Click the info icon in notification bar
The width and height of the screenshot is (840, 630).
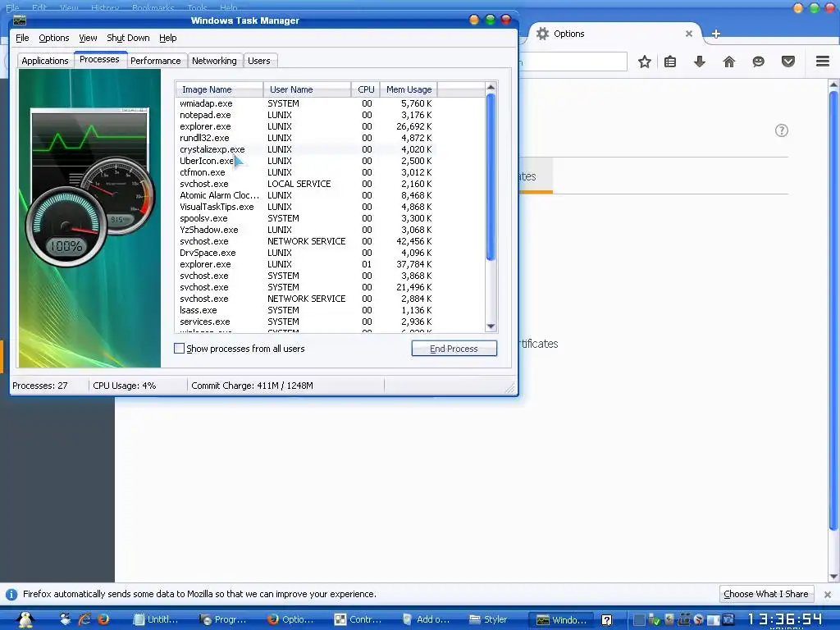coord(11,595)
